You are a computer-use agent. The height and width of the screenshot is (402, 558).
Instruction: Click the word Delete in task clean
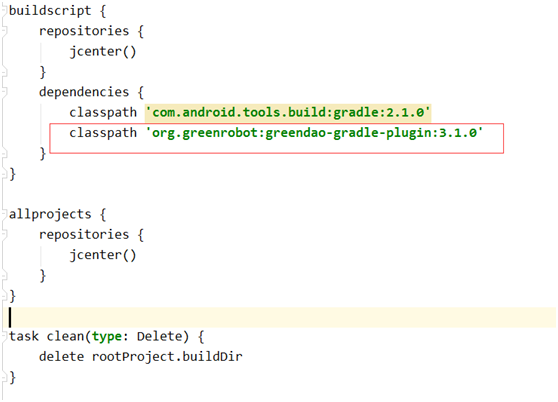point(159,336)
